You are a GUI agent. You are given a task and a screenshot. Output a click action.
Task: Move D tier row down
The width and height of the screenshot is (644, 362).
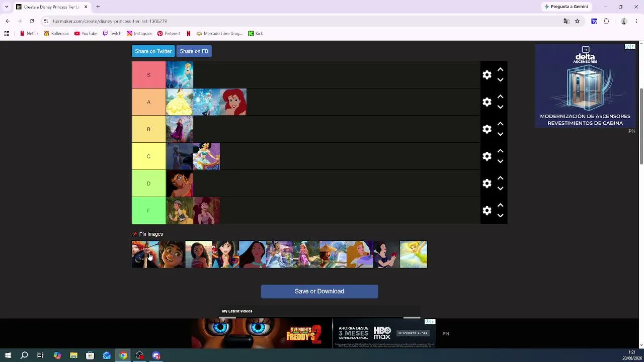coord(500,189)
